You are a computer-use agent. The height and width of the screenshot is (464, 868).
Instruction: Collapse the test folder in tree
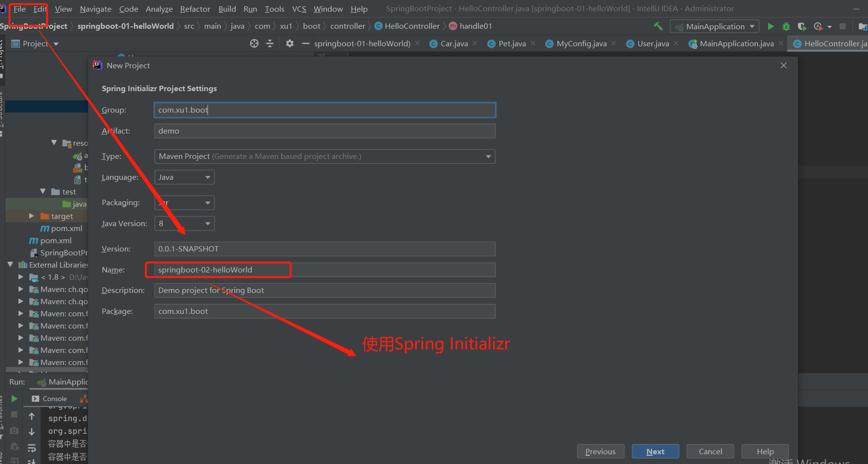(43, 192)
